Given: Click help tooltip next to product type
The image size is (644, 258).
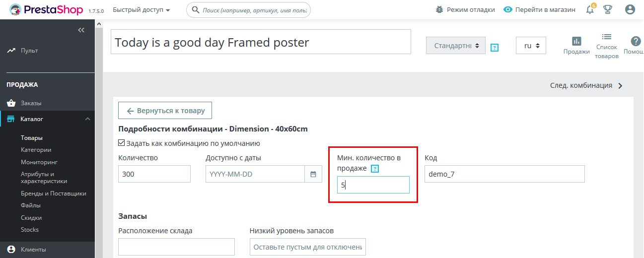Looking at the screenshot, I should coord(494,48).
